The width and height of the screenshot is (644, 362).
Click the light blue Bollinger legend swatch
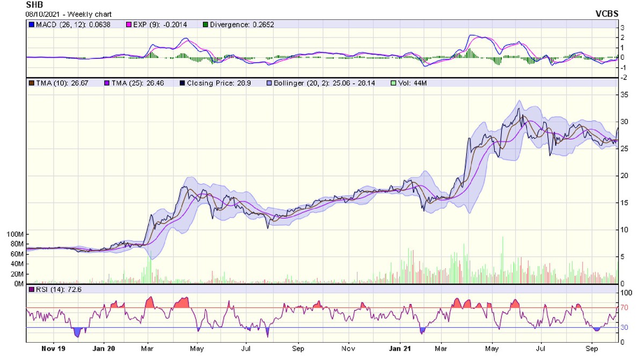270,83
